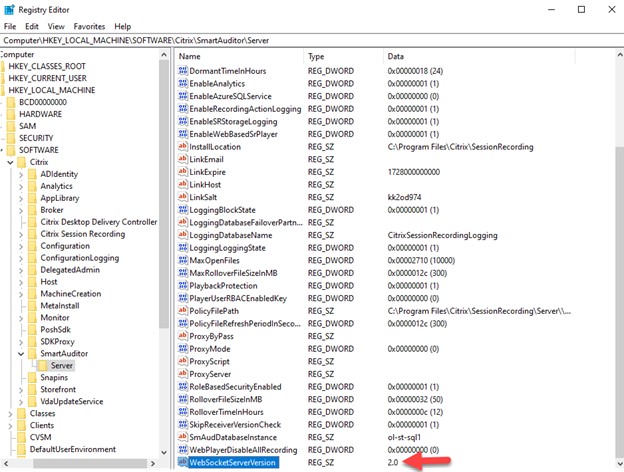Click the Data column header
This screenshot has width=624, height=472.
click(480, 56)
